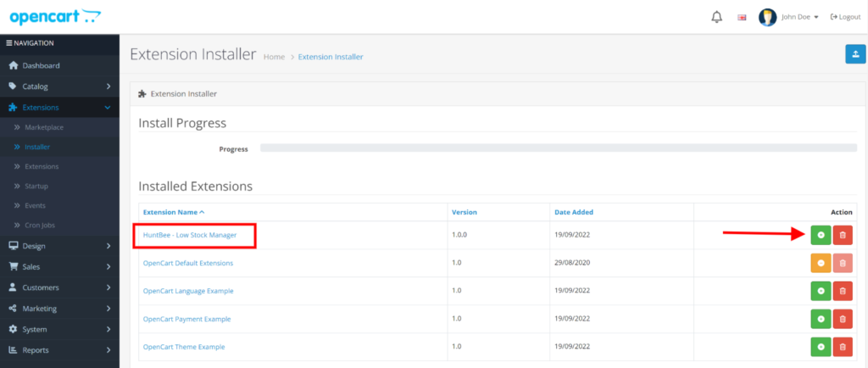Delete OpenCart Language Example extension

(843, 291)
